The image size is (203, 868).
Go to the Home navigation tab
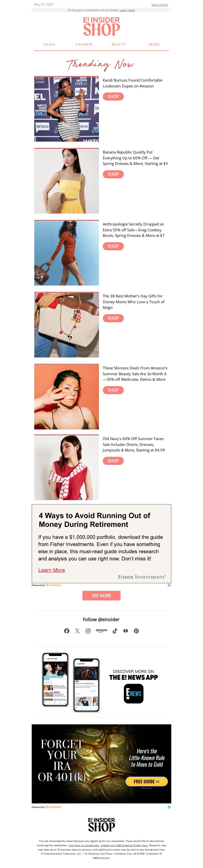point(154,45)
